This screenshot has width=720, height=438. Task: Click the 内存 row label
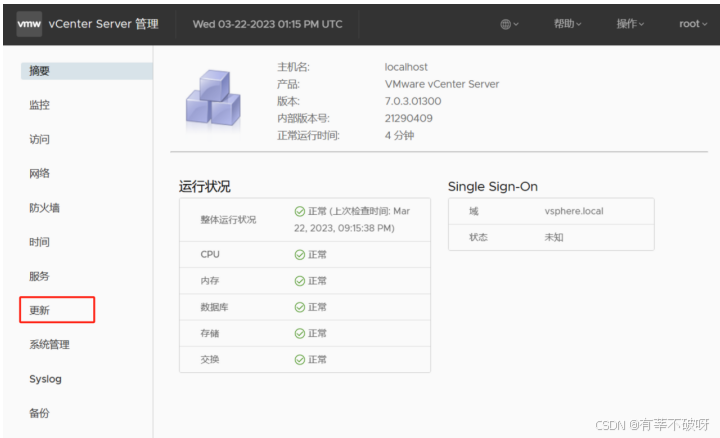210,281
